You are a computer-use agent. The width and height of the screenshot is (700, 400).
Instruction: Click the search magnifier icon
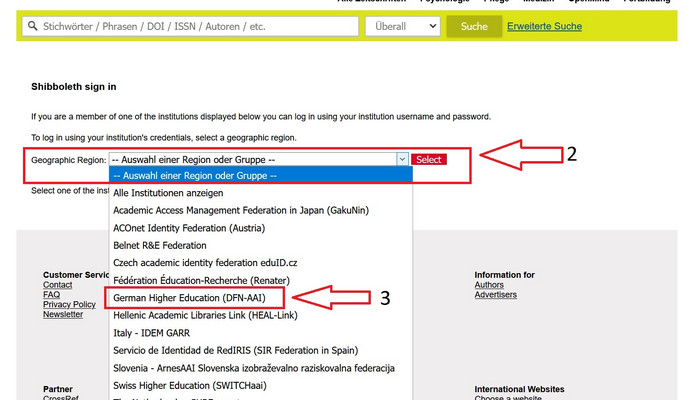pos(33,26)
